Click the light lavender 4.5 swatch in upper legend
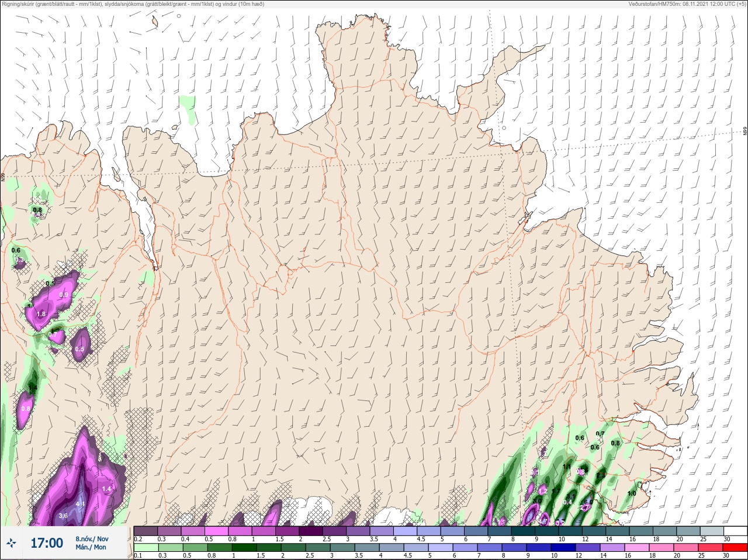This screenshot has height=560, width=748. 429,531
